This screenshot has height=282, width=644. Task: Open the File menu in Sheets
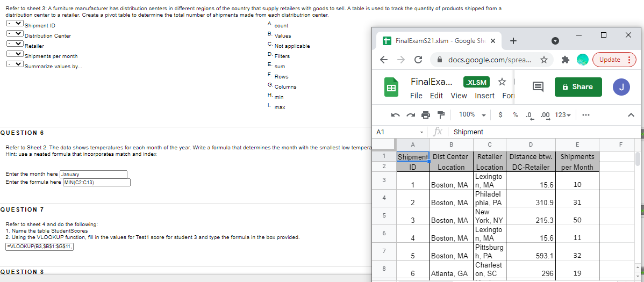[x=416, y=96]
